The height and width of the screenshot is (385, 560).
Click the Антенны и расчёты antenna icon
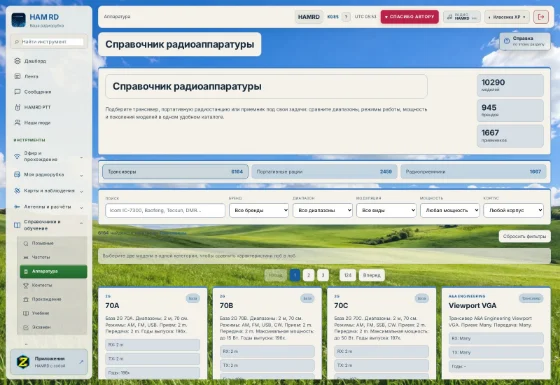[17, 207]
